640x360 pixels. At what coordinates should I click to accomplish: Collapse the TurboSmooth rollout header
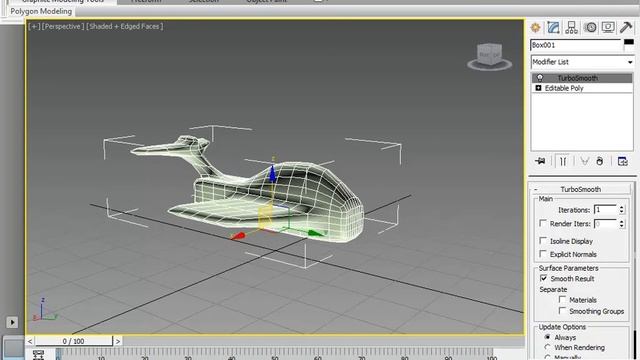[x=580, y=189]
